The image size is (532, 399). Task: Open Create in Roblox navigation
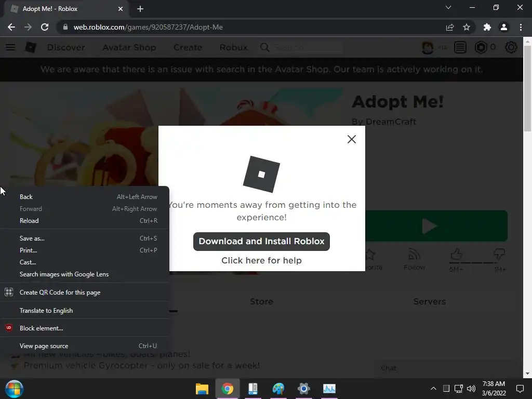188,47
